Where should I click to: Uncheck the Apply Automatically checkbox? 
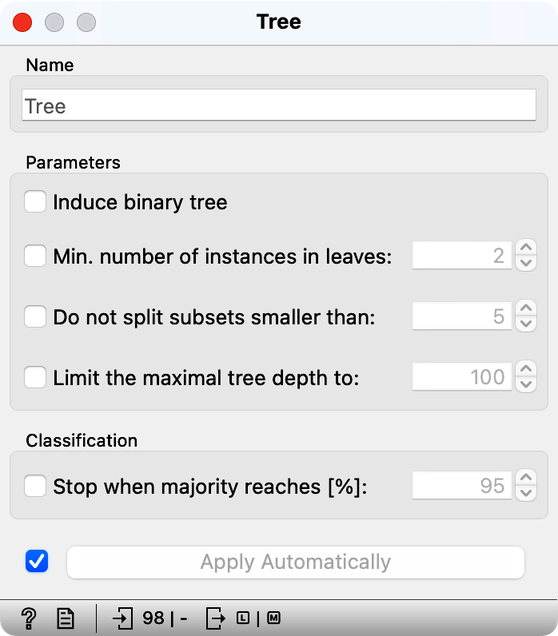[37, 561]
